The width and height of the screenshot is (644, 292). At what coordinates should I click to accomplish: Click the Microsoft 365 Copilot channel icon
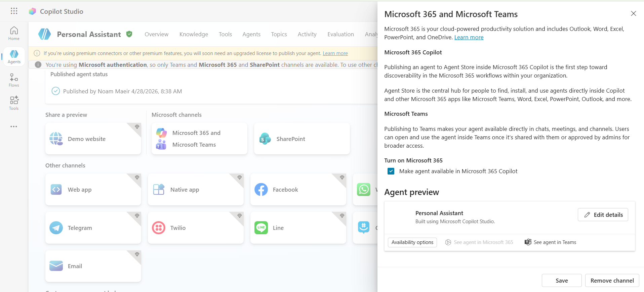pyautogui.click(x=161, y=133)
